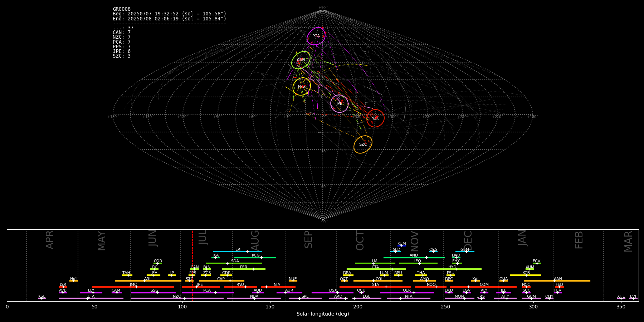This screenshot has width=644, height=322.
Task: Click the ECV label in the timeline
Action: point(536,261)
